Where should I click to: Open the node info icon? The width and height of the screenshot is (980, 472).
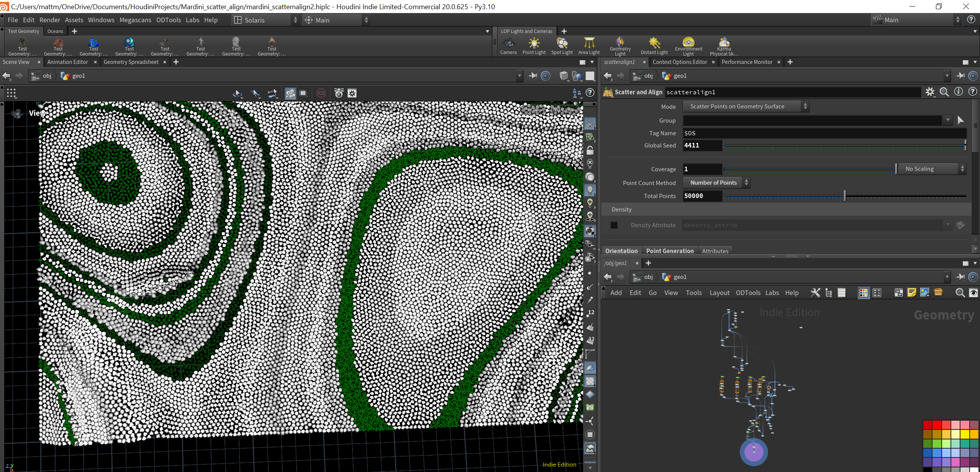tap(958, 92)
